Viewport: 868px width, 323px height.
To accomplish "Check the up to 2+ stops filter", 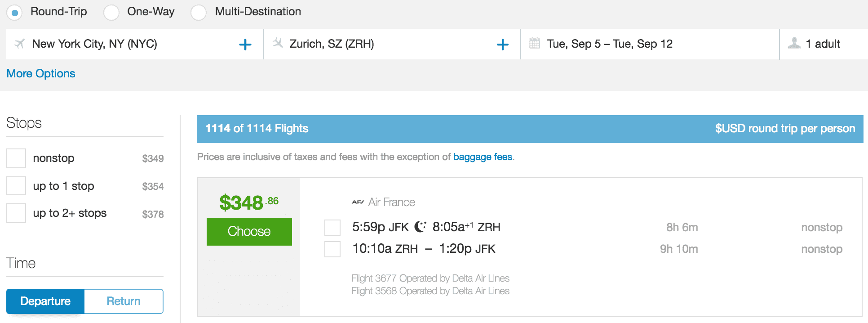I will [16, 213].
